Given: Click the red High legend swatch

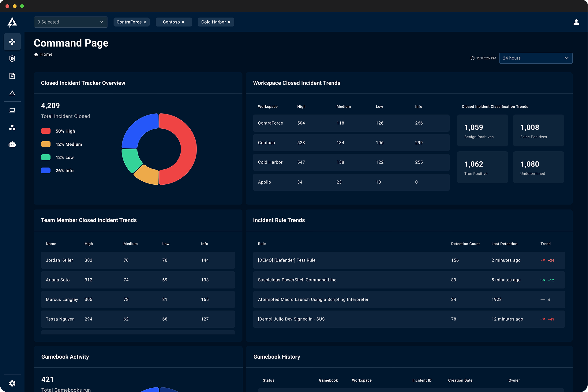Looking at the screenshot, I should (x=46, y=131).
